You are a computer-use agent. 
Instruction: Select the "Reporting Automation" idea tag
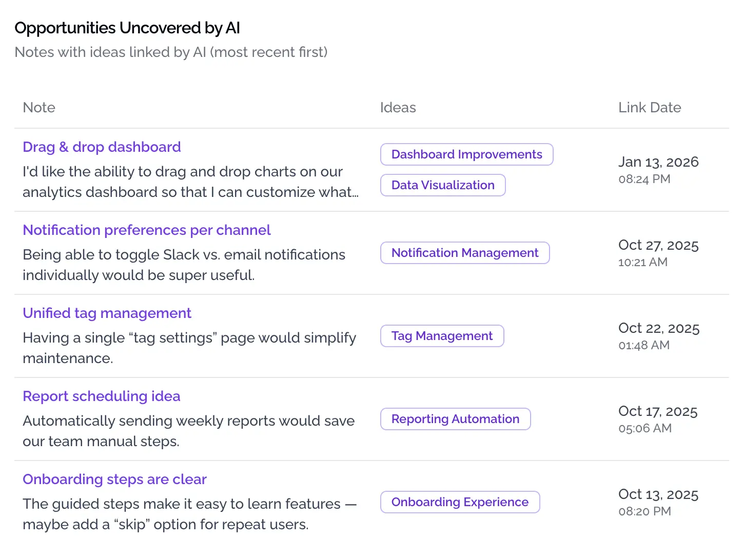click(x=455, y=419)
